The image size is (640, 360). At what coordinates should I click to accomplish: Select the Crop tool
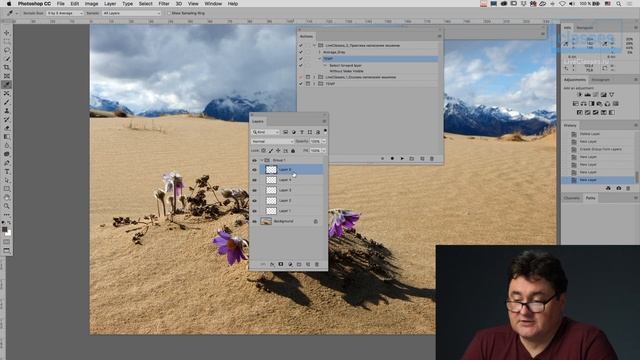pos(7,67)
